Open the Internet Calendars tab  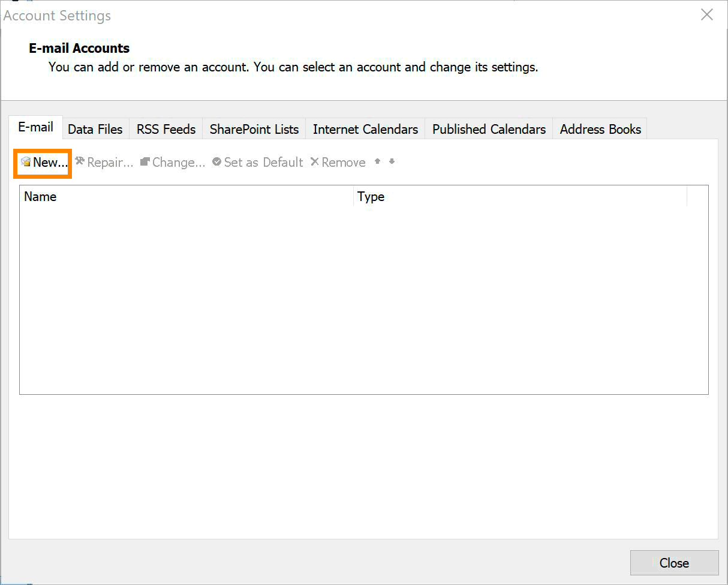pos(365,129)
